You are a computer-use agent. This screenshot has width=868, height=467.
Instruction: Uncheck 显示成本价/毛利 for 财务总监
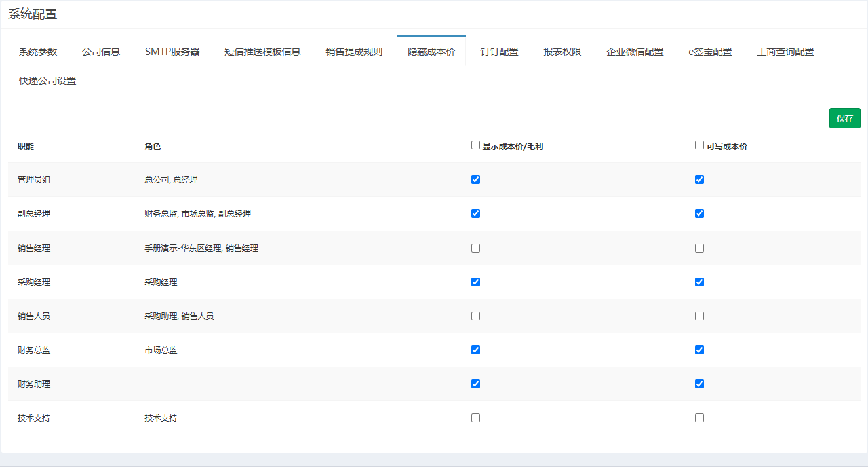coord(475,350)
